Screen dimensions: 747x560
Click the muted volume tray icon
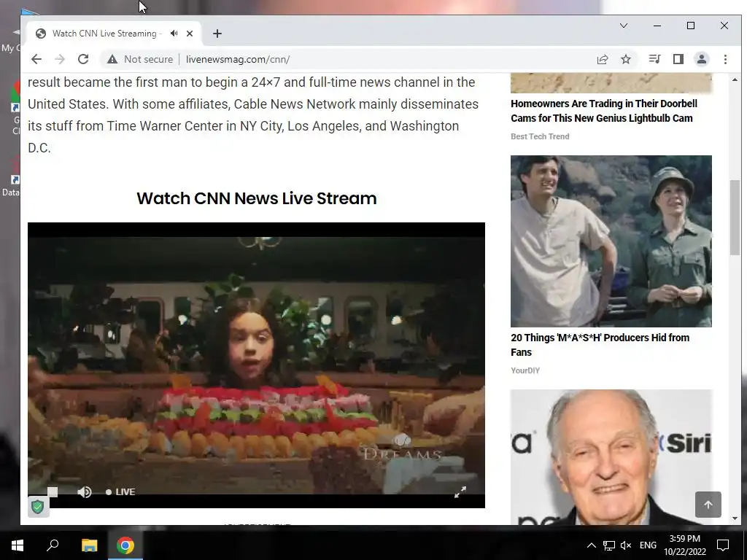(626, 545)
